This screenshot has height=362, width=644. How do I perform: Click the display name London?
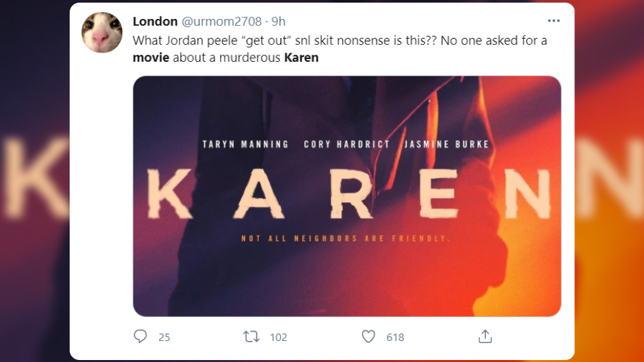[x=155, y=22]
